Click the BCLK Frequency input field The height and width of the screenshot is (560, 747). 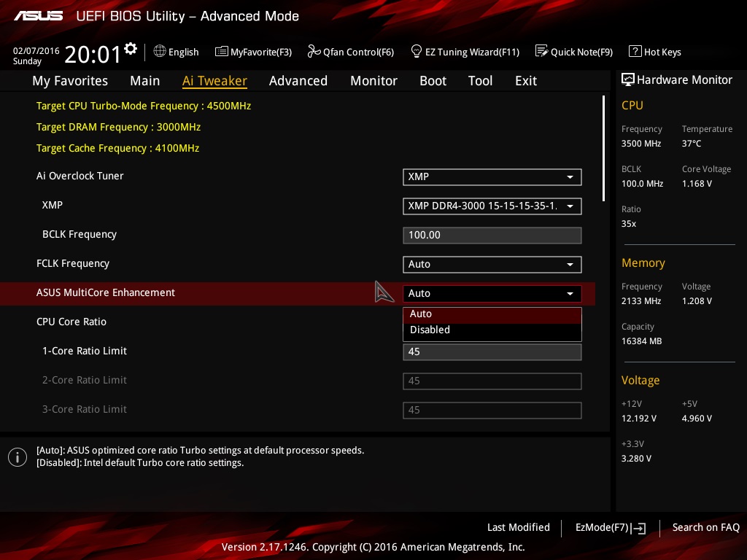(492, 236)
